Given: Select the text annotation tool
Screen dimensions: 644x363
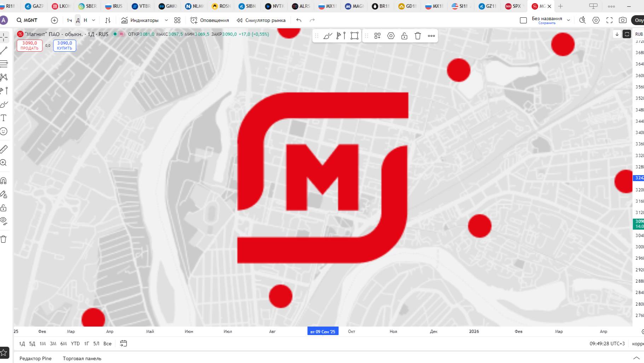Looking at the screenshot, I should pyautogui.click(x=4, y=118).
